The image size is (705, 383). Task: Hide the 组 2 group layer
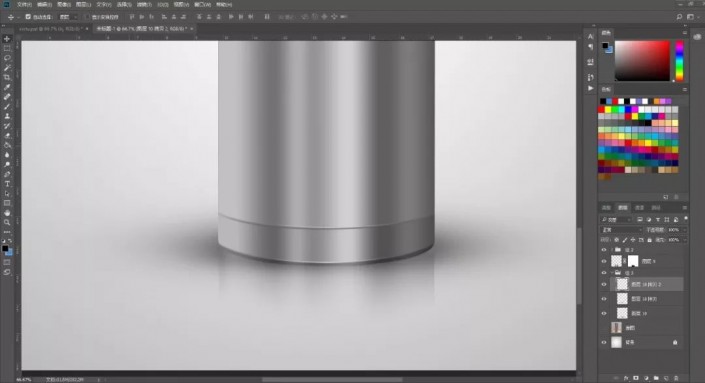604,250
